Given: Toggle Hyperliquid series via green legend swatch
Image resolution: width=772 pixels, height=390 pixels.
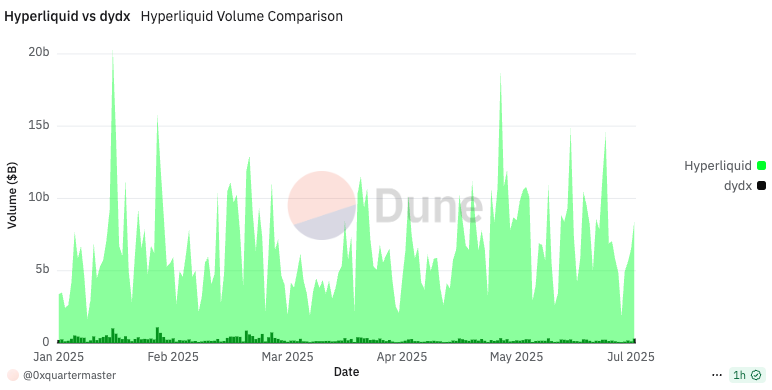Looking at the screenshot, I should coord(761,166).
